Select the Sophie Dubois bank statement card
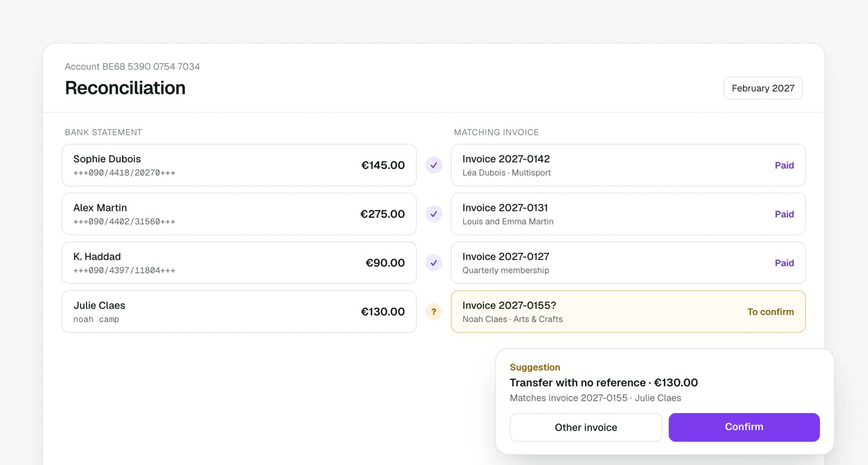The image size is (868, 465). pos(239,165)
